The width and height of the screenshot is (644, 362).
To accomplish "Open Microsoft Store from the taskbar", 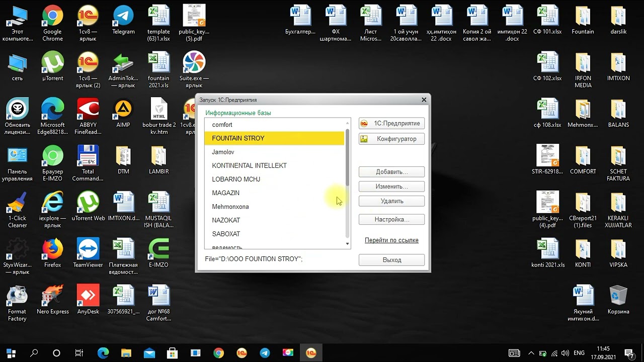I will (x=172, y=353).
